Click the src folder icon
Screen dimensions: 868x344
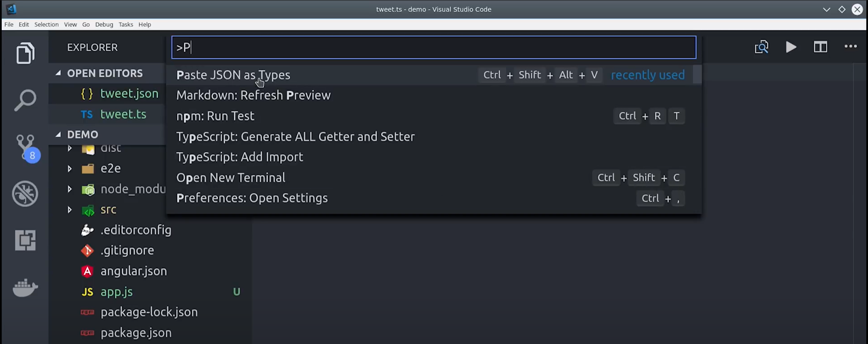[88, 210]
